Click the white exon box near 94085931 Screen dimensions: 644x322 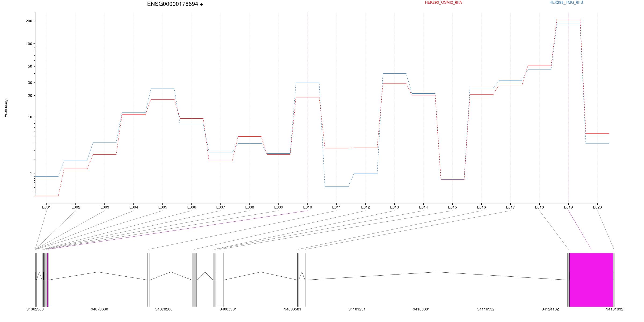(220, 280)
